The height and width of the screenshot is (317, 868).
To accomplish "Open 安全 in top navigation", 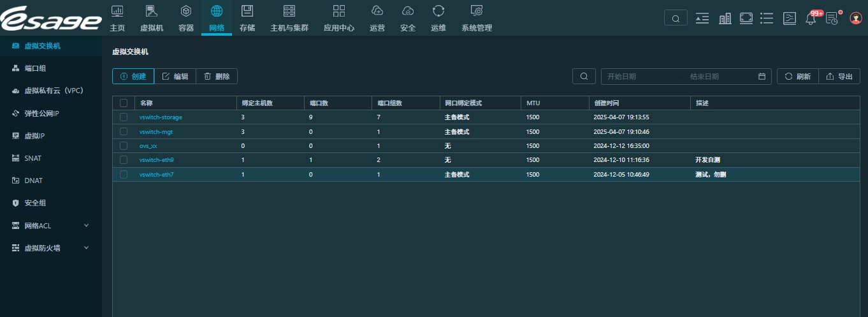I will tap(408, 18).
